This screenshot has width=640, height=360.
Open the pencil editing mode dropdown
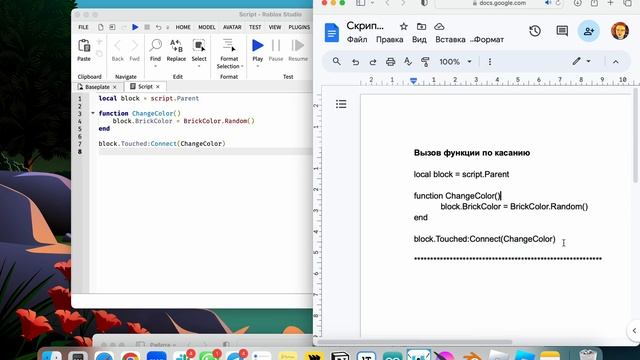[x=582, y=62]
